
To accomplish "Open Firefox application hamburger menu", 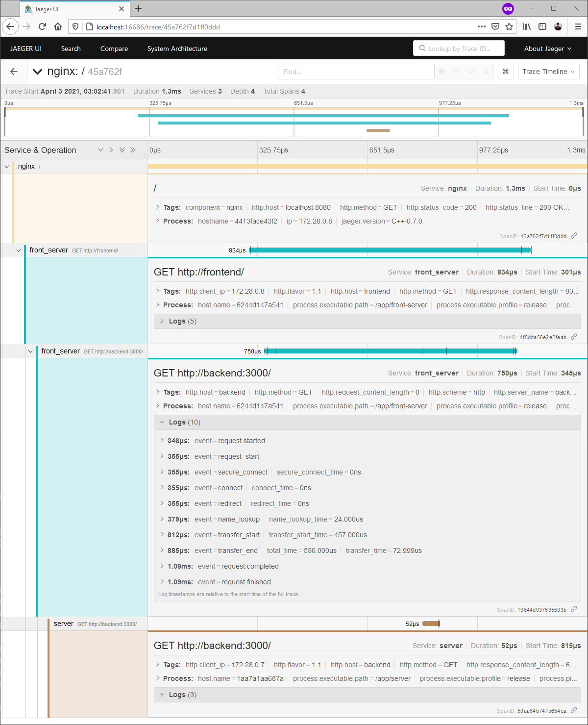I will click(578, 26).
